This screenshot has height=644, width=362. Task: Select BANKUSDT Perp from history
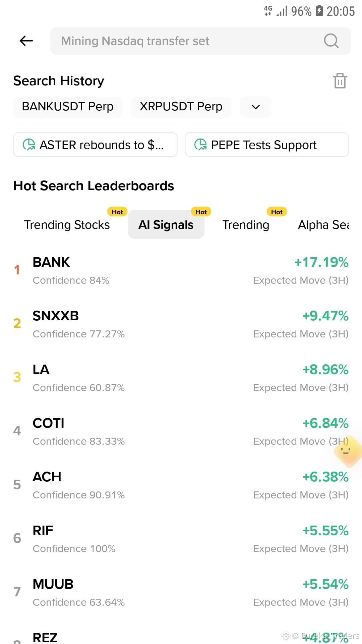coord(68,107)
